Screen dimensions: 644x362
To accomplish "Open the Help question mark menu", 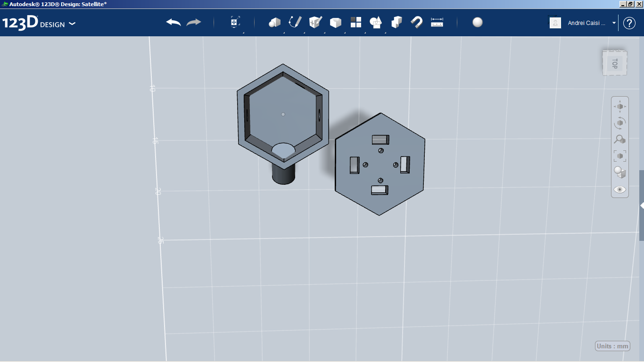I will click(x=629, y=23).
